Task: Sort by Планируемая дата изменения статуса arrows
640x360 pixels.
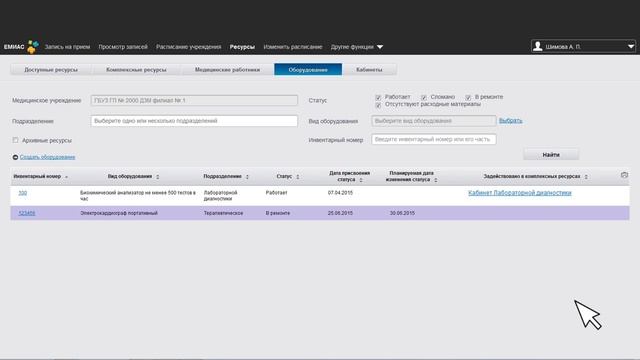Action: point(436,180)
